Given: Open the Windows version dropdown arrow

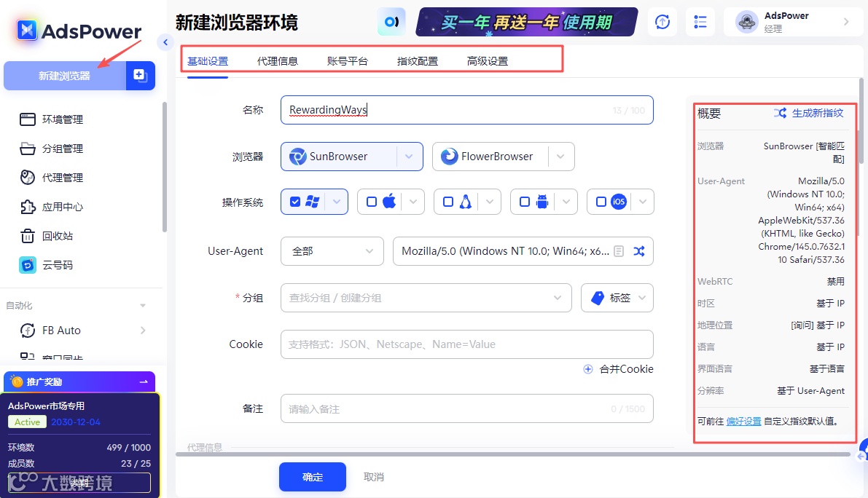Looking at the screenshot, I should click(337, 202).
